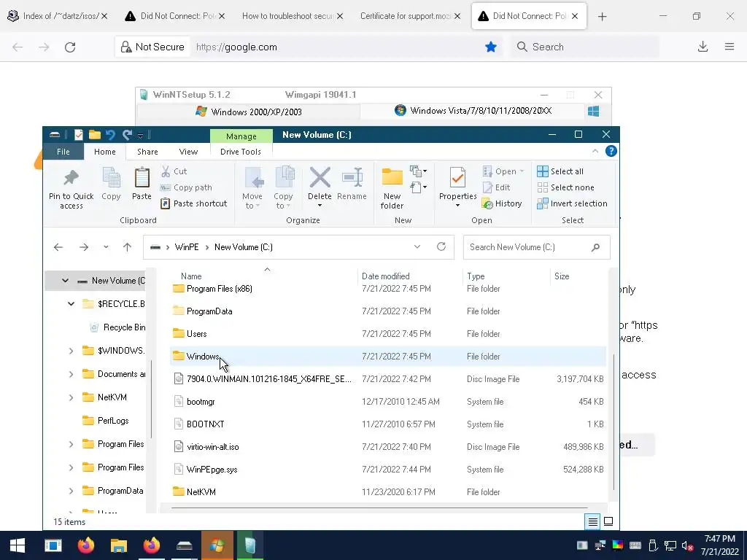Screen dimensions: 747x560
Task: Switch to details view layout icon
Action: pos(592,522)
